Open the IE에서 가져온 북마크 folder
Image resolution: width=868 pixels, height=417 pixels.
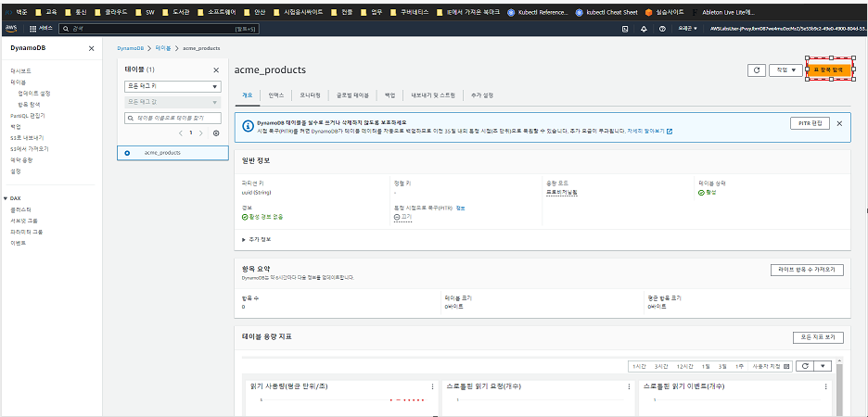tap(468, 12)
